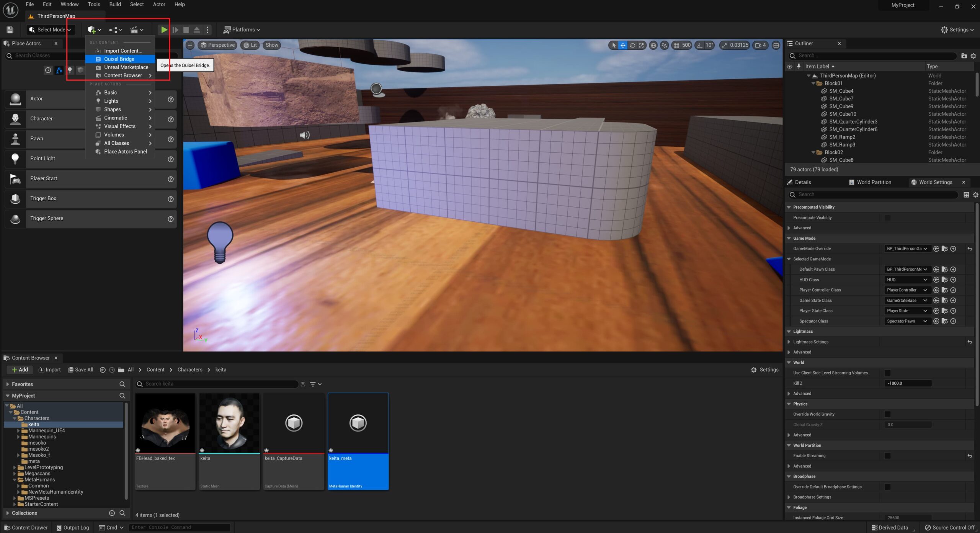Select translate objects tool in viewport
Viewport: 980px width, 533px height.
(x=623, y=45)
